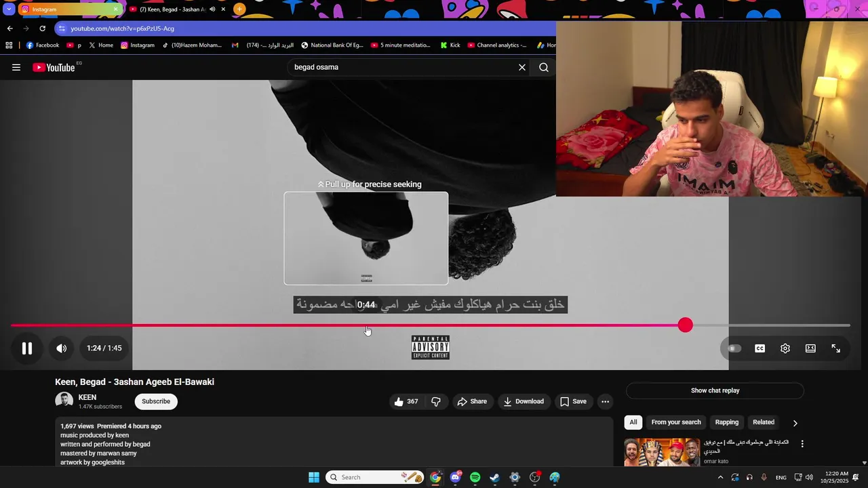Viewport: 868px width, 488px height.
Task: Click the YouTube URL address bar
Action: point(305,28)
